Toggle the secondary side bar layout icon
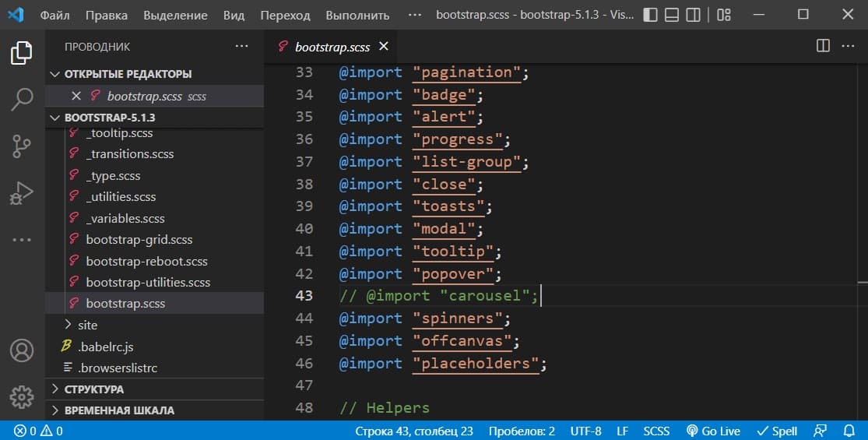The image size is (868, 440). point(693,15)
